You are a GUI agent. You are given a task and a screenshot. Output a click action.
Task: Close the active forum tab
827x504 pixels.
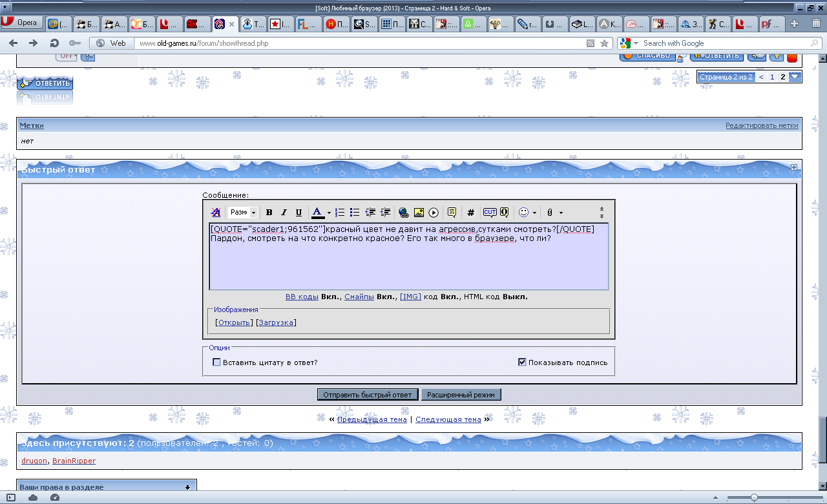(x=231, y=24)
